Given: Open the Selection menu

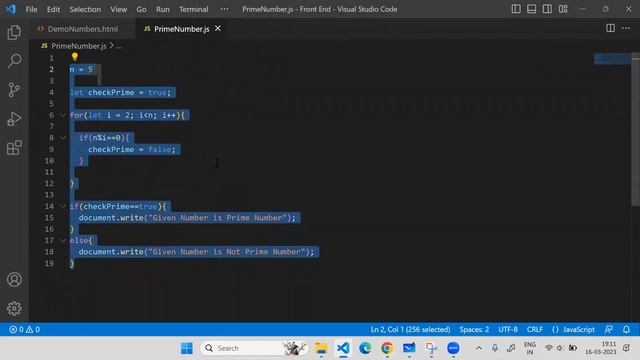Looking at the screenshot, I should pos(85,9).
